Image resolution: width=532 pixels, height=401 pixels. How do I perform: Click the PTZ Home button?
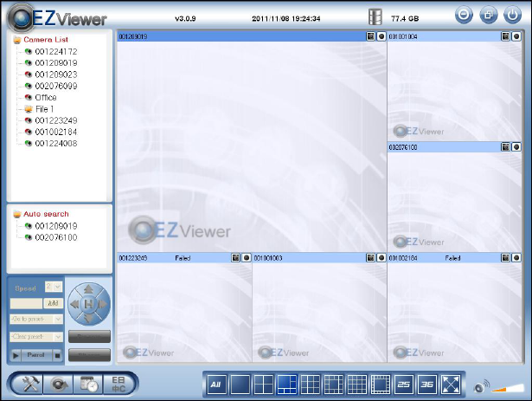(88, 304)
